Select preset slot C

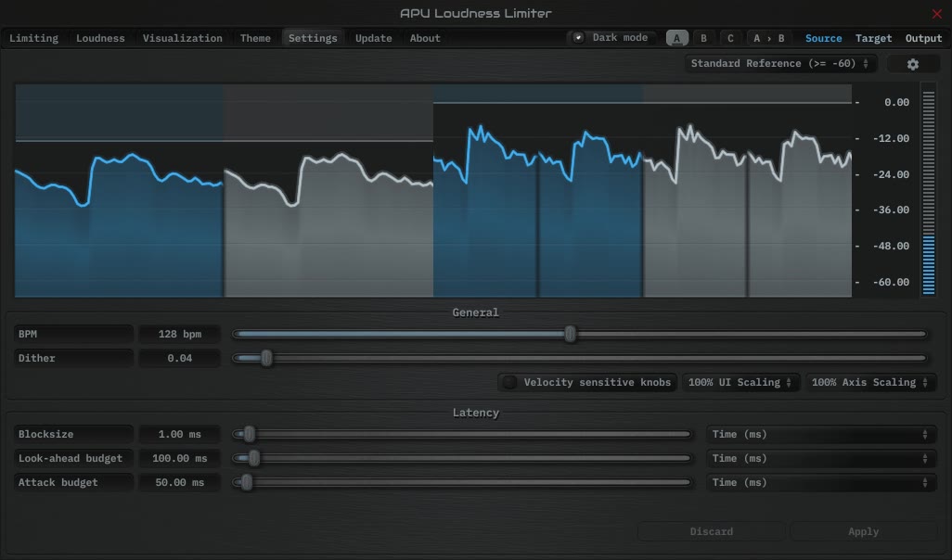point(730,38)
